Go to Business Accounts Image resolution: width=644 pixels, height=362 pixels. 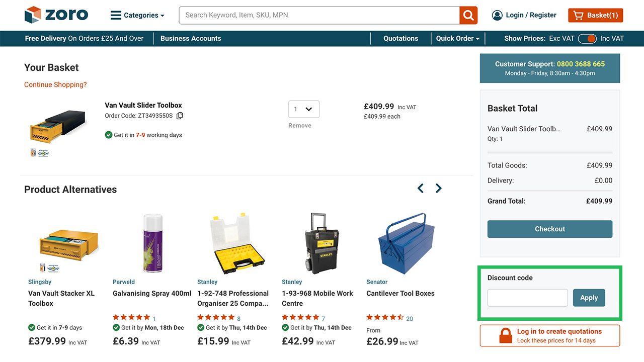pos(191,38)
